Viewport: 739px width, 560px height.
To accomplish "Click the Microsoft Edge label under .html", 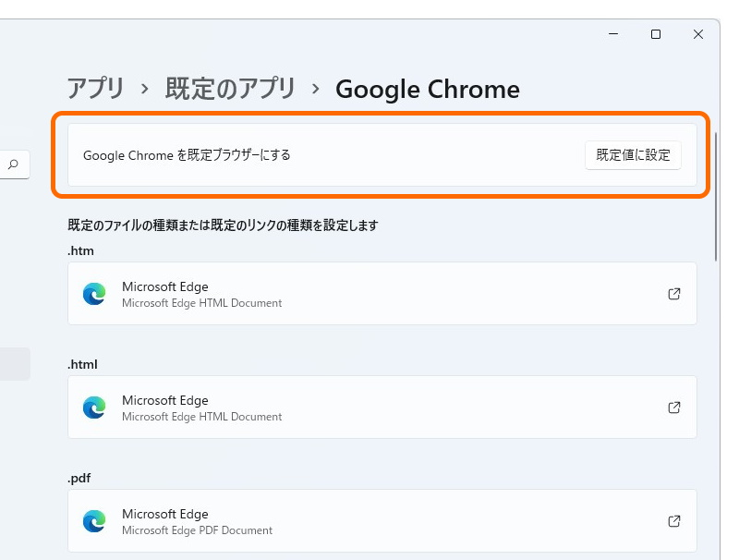I will click(165, 400).
